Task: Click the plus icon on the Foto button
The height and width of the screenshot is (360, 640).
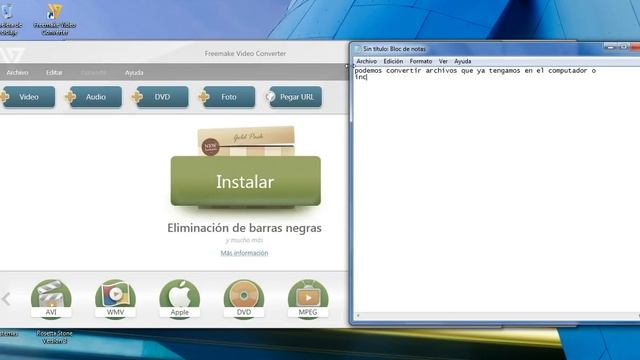Action: (204, 97)
